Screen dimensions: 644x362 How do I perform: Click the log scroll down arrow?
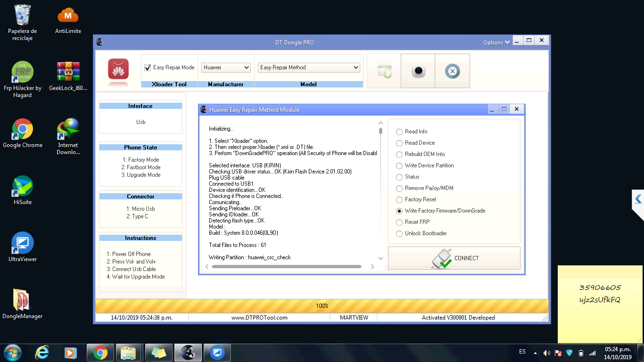click(x=381, y=258)
